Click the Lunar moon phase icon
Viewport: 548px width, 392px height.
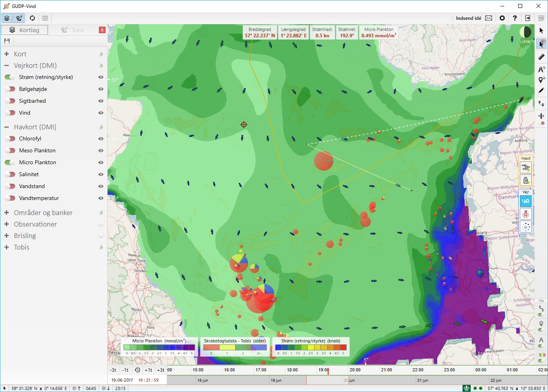click(x=525, y=32)
